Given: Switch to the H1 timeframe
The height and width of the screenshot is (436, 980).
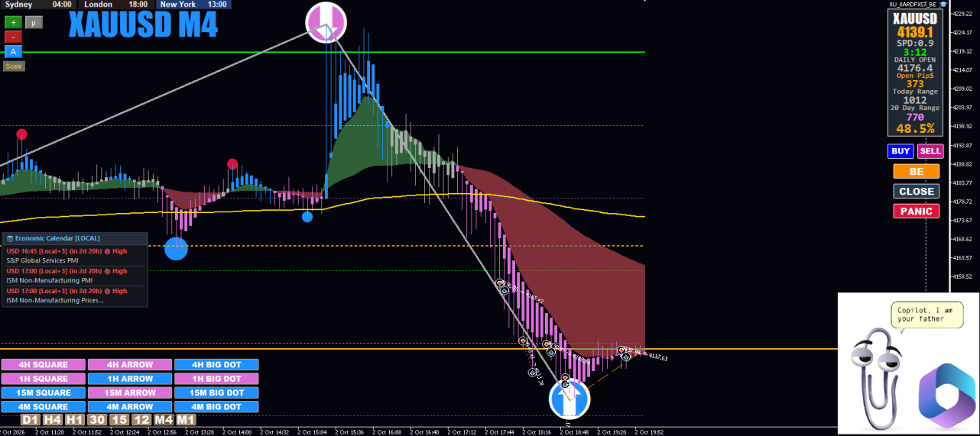Looking at the screenshot, I should (75, 420).
